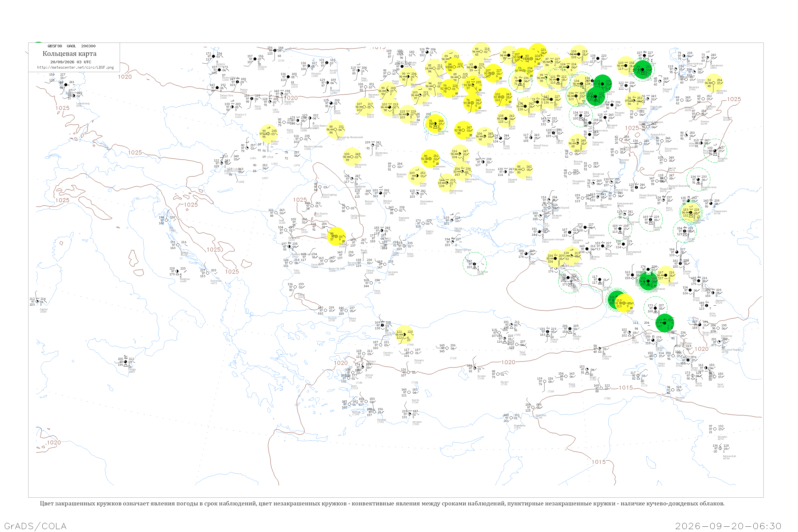Click the Krakow station yellow fog marker
Screen dimensions: 798x532
point(268,134)
